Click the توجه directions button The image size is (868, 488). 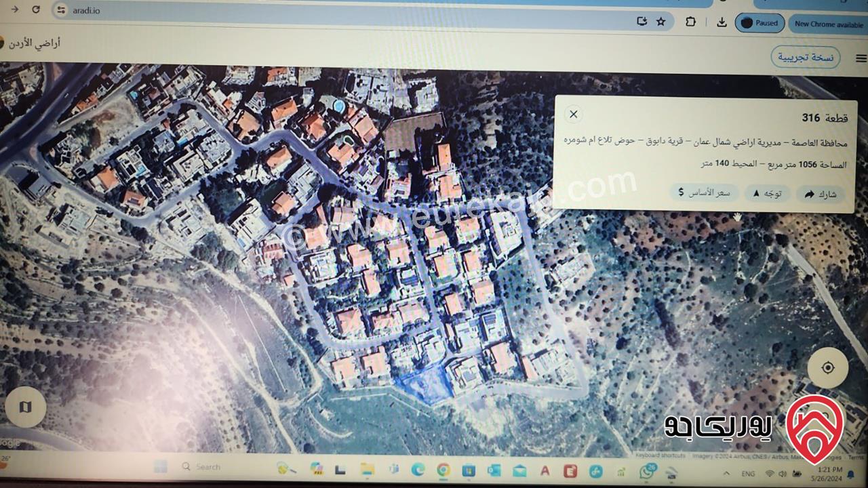click(768, 194)
